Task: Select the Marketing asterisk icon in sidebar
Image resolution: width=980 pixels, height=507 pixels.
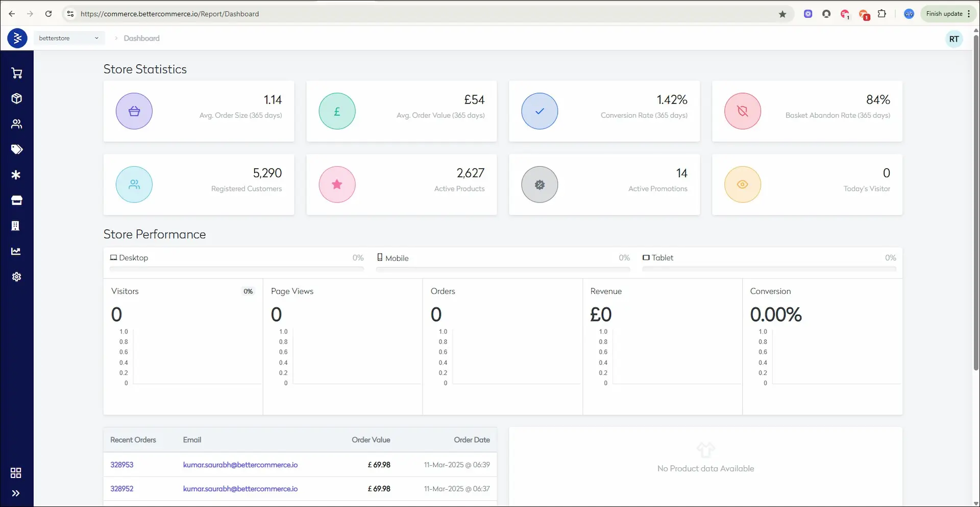Action: 17,174
